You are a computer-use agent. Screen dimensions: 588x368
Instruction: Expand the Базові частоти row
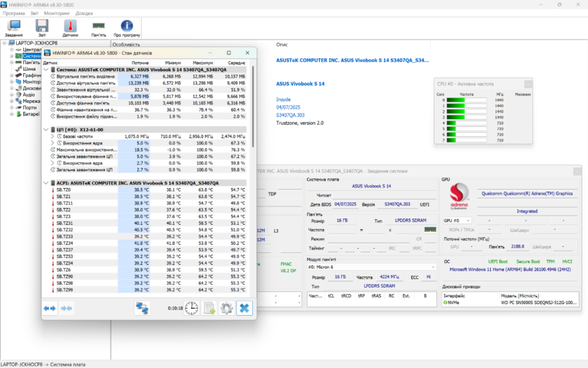pyautogui.click(x=53, y=136)
